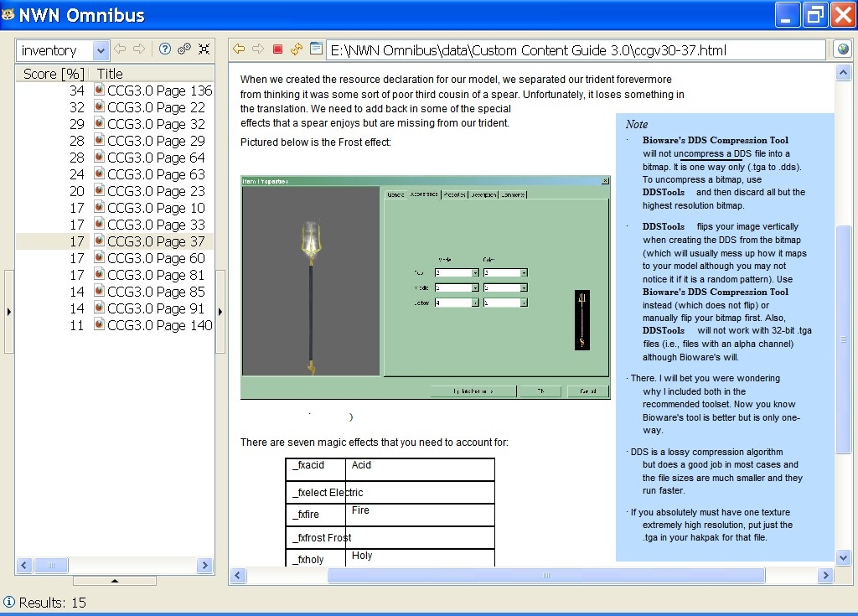Collapse left panel using left edge arrow
Image resolution: width=858 pixels, height=616 pixels.
pyautogui.click(x=9, y=312)
